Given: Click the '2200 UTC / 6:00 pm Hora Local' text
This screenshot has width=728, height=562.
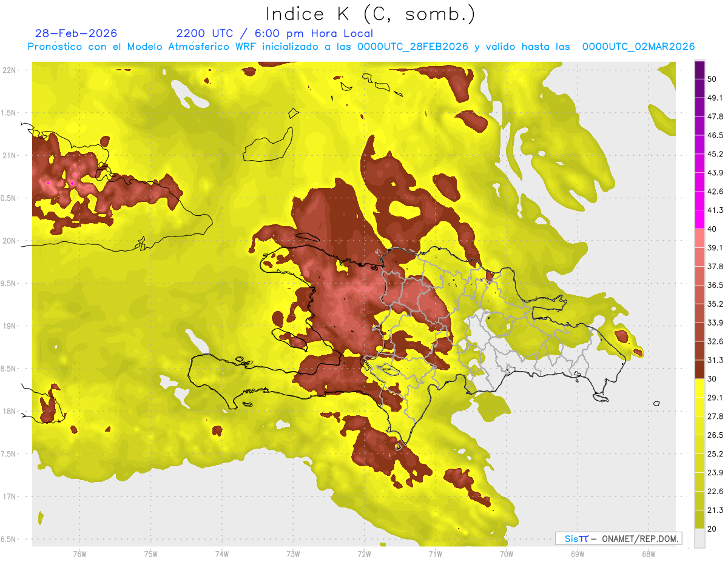Looking at the screenshot, I should (x=274, y=33).
